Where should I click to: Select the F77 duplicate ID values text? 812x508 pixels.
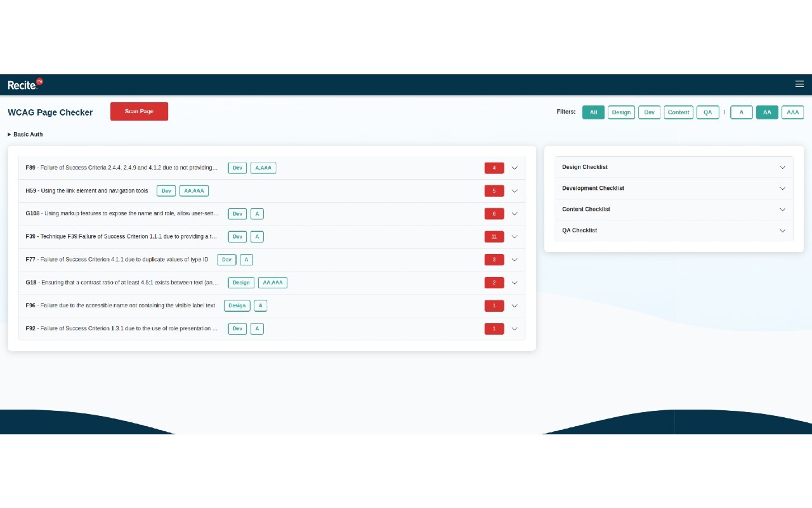(x=117, y=260)
